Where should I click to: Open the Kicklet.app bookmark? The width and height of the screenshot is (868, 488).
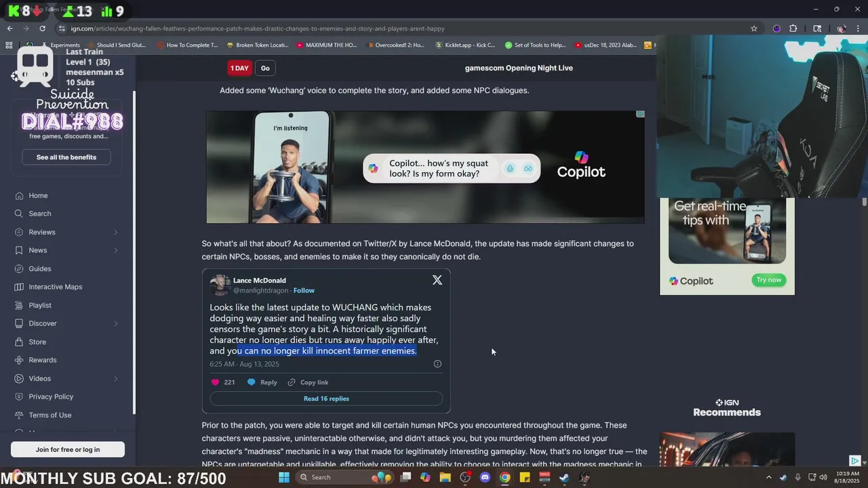tap(465, 45)
